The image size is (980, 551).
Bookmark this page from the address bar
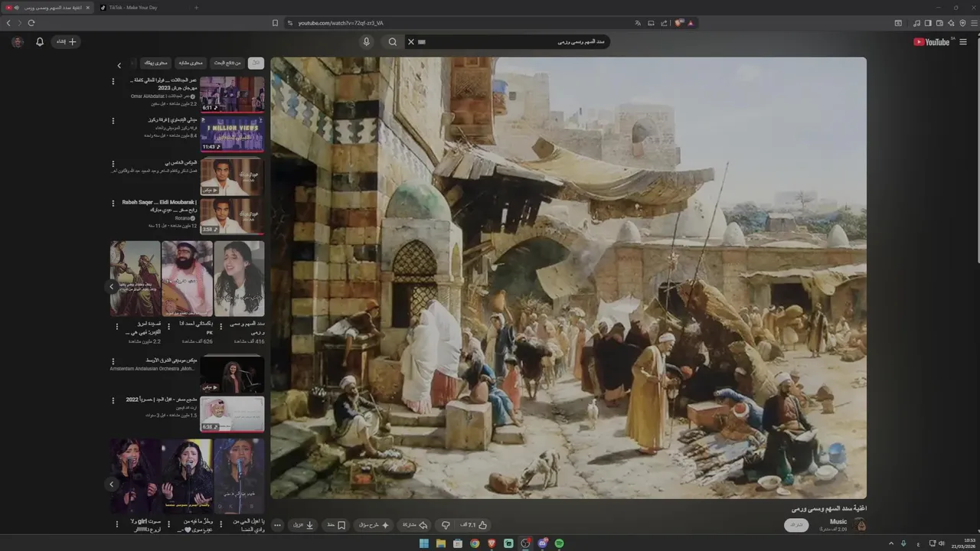pos(275,23)
